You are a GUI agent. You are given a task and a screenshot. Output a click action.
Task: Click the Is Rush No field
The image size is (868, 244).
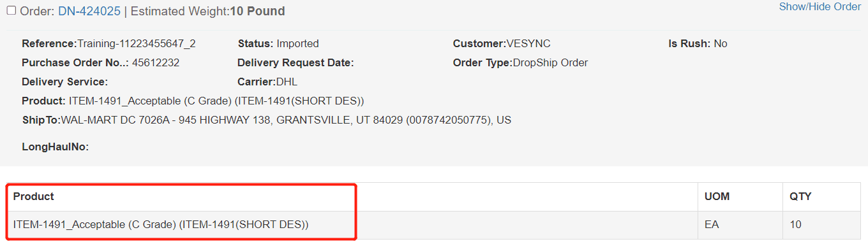tap(698, 44)
